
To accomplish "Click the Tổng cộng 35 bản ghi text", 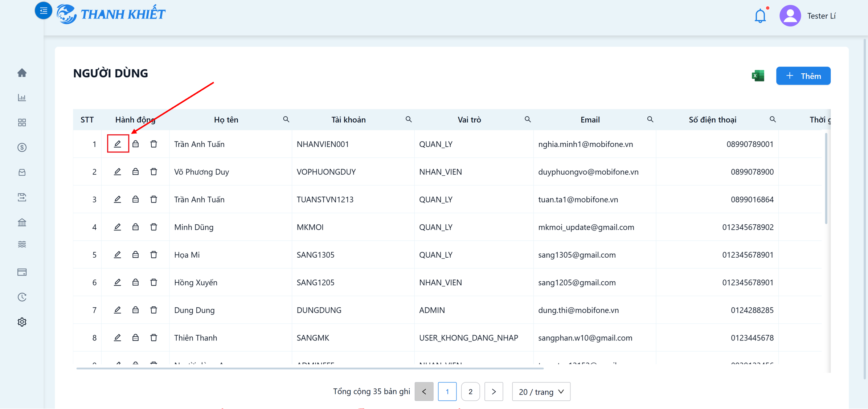I will (x=372, y=392).
